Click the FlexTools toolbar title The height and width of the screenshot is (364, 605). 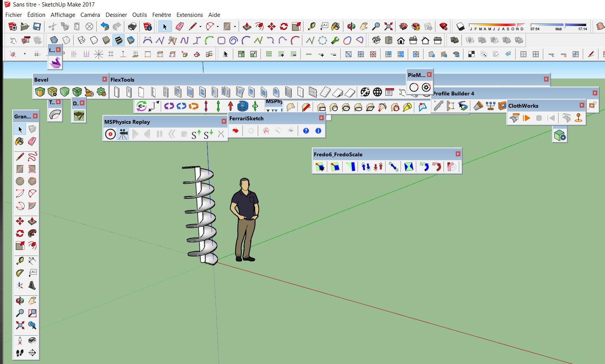[x=122, y=80]
